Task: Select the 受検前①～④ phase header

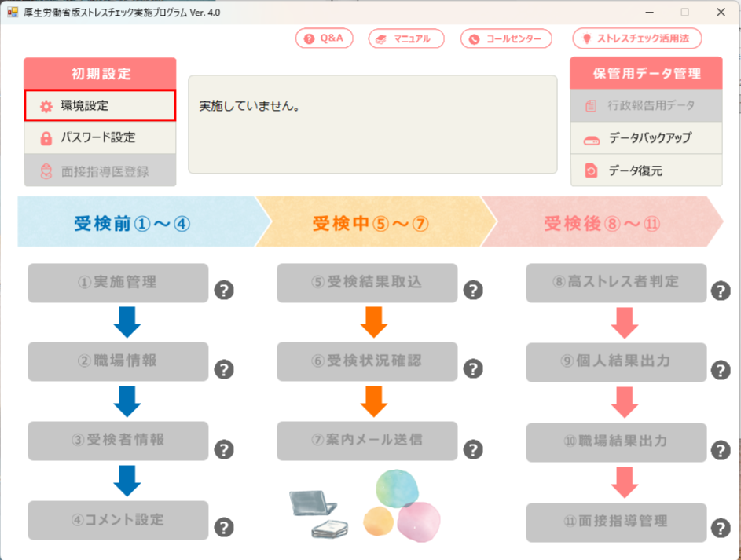Action: click(134, 223)
